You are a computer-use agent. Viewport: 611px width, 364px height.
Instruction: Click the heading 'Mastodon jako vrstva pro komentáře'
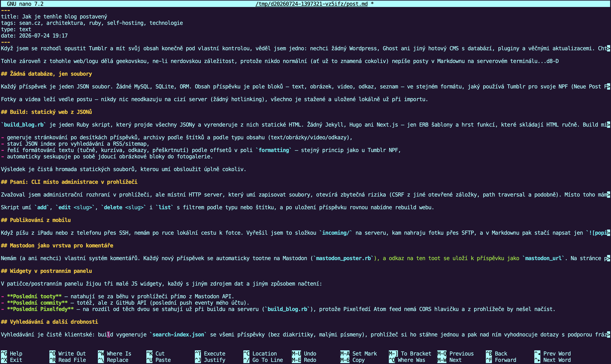coord(57,245)
